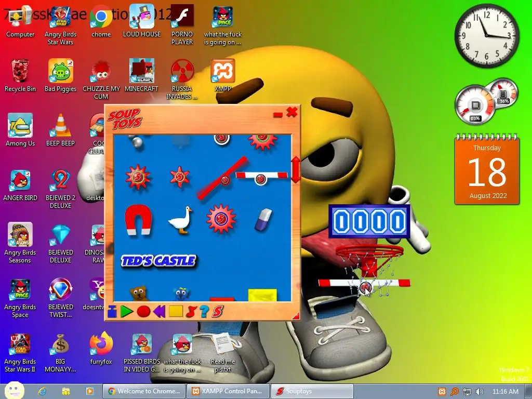The height and width of the screenshot is (399, 532).
Task: Open the Among Us desktop icon
Action: [20, 130]
